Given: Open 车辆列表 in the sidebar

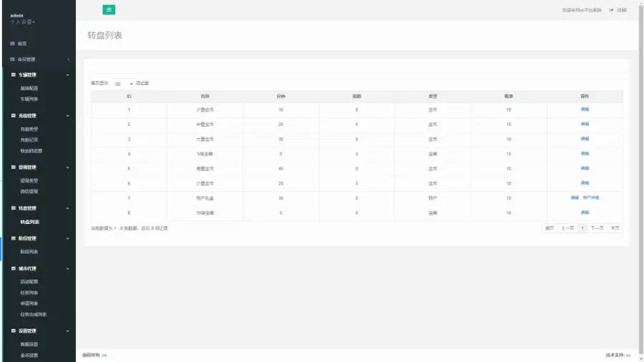Looking at the screenshot, I should (29, 99).
